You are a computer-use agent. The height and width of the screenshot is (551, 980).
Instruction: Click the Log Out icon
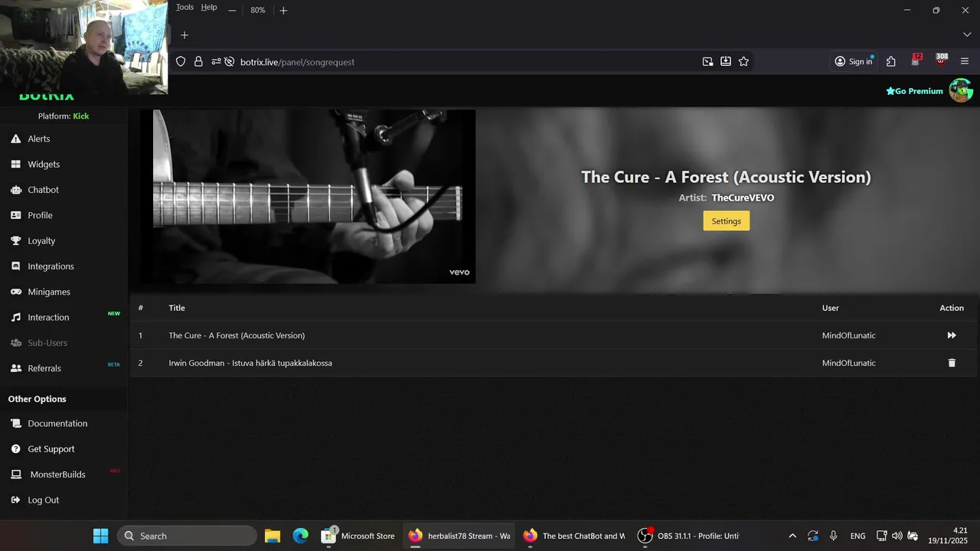click(x=15, y=500)
